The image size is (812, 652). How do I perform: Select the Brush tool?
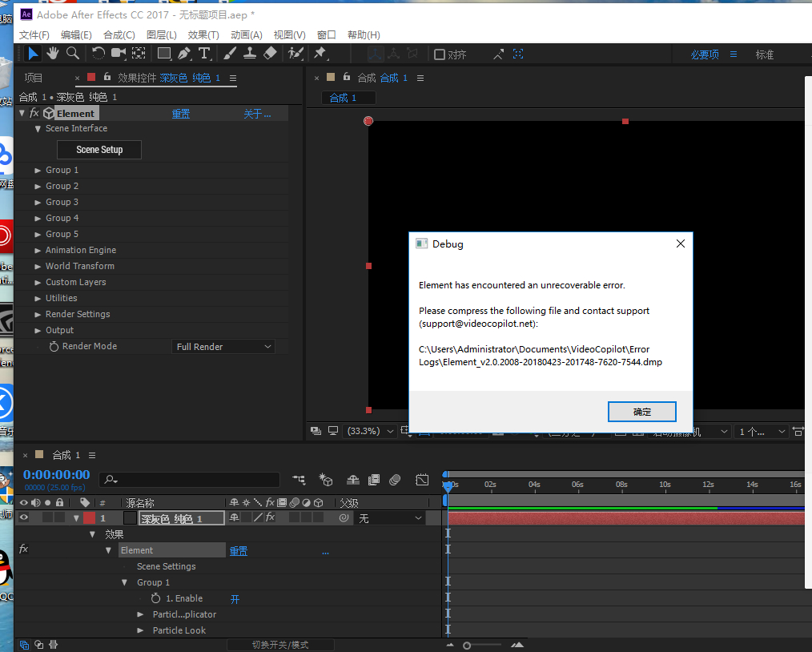(230, 54)
